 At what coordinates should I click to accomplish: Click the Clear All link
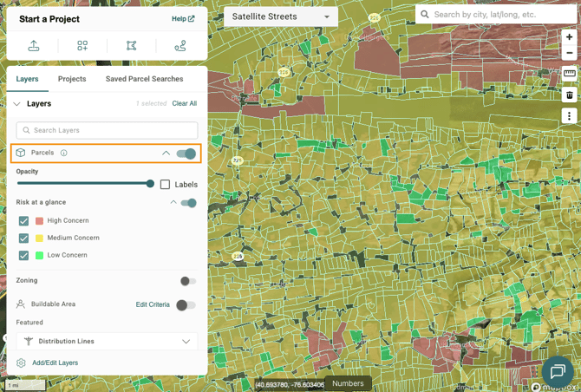[184, 104]
